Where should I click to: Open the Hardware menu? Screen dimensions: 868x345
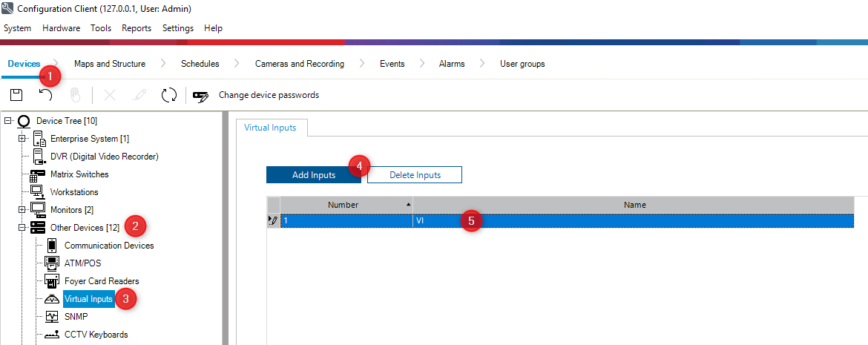[61, 28]
